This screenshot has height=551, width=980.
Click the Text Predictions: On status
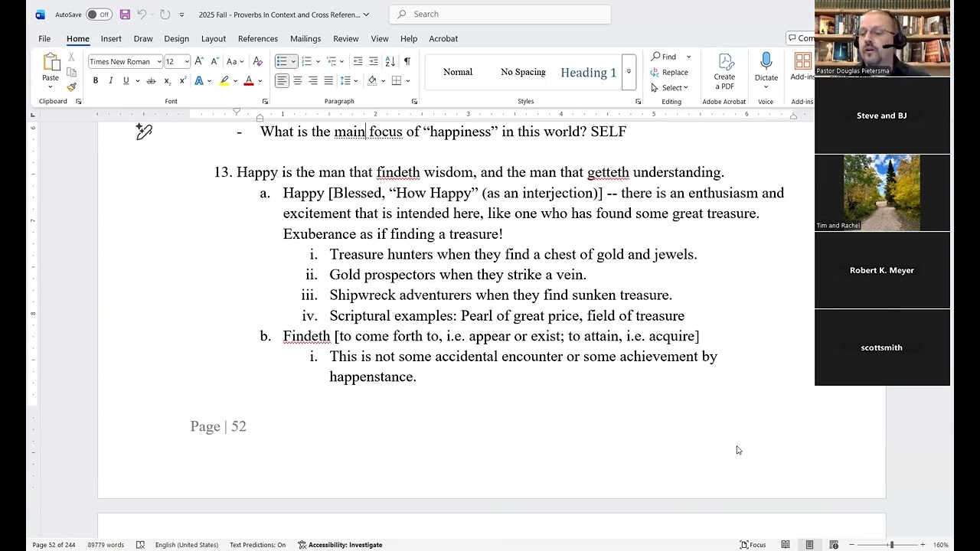[x=257, y=545]
